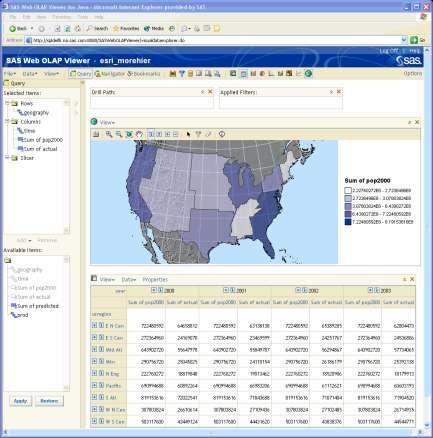Click the Apply button

click(20, 401)
